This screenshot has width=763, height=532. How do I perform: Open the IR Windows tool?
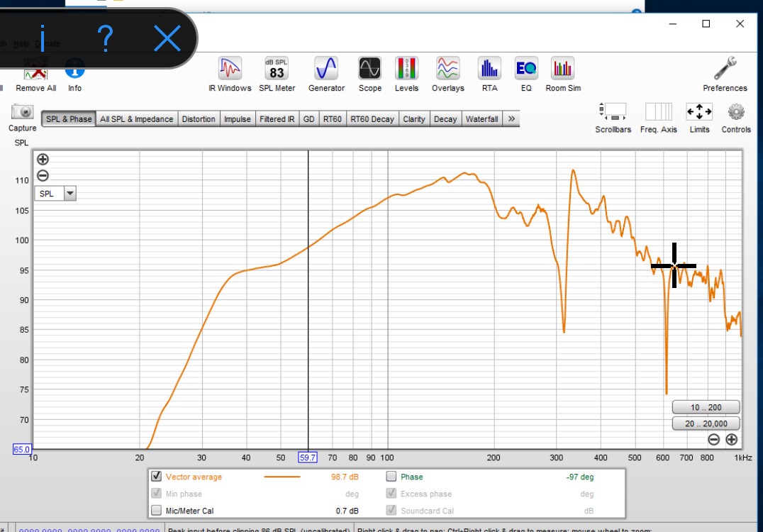click(230, 74)
